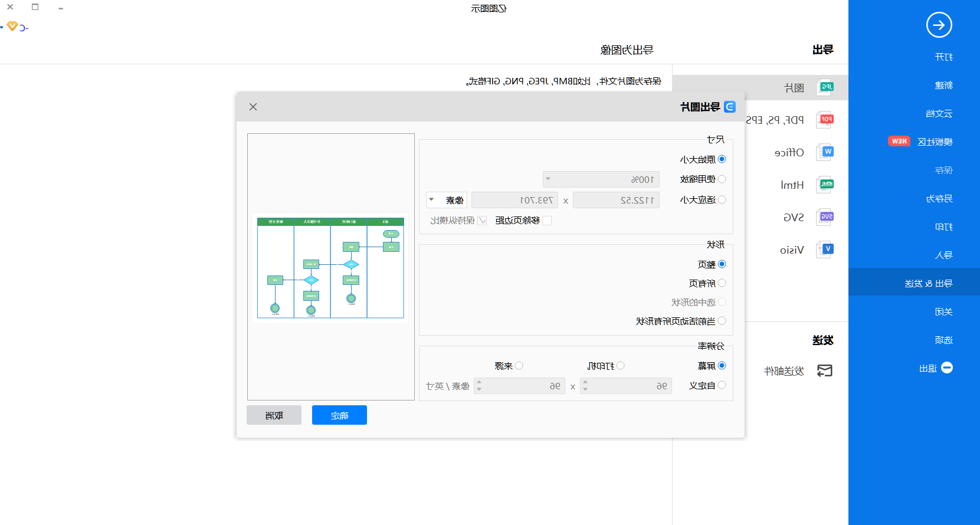The height and width of the screenshot is (525, 980).
Task: Select the 原始大小 radio button
Action: [722, 159]
